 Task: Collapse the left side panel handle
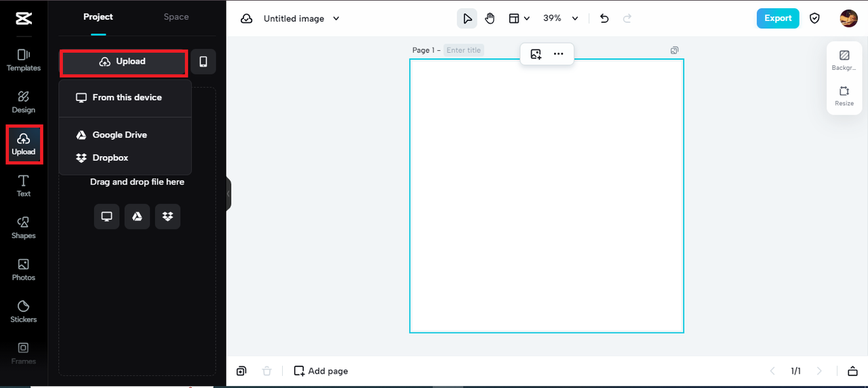(x=229, y=194)
